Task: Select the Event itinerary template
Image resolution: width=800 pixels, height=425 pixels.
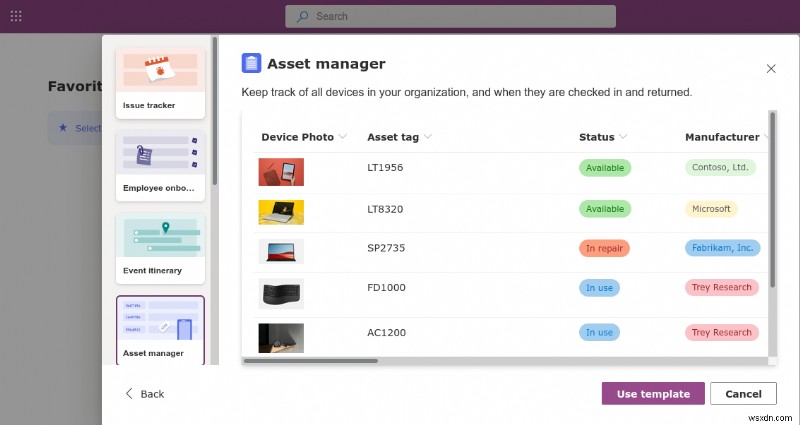Action: click(161, 247)
